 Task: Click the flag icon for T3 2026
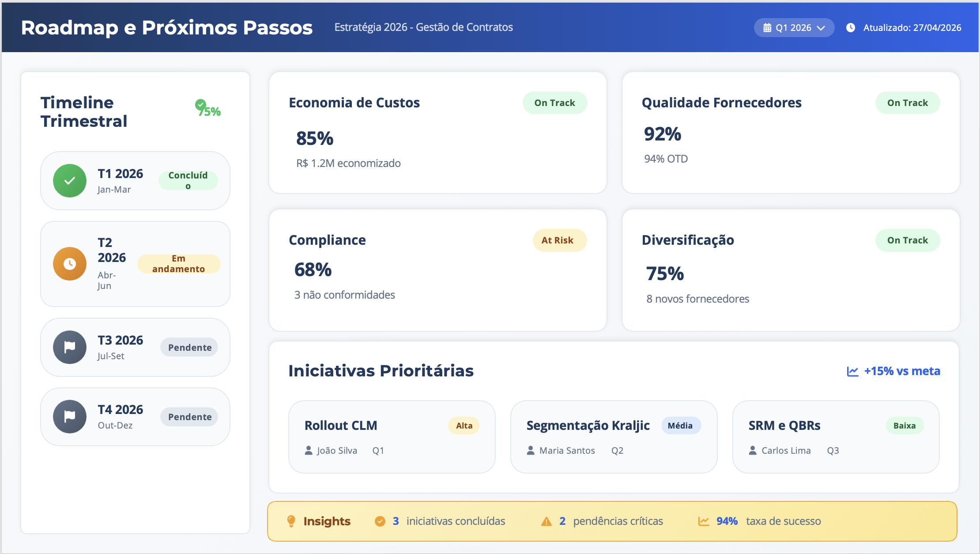coord(70,347)
